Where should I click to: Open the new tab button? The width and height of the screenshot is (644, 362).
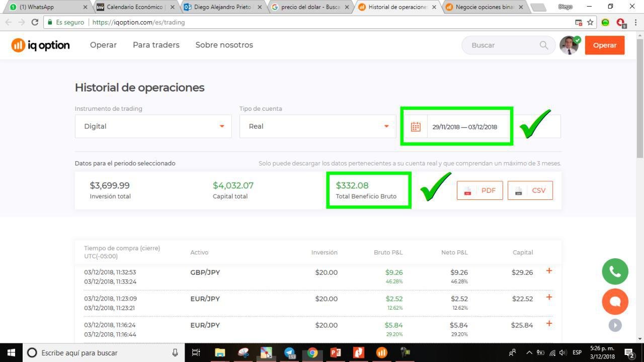click(538, 8)
